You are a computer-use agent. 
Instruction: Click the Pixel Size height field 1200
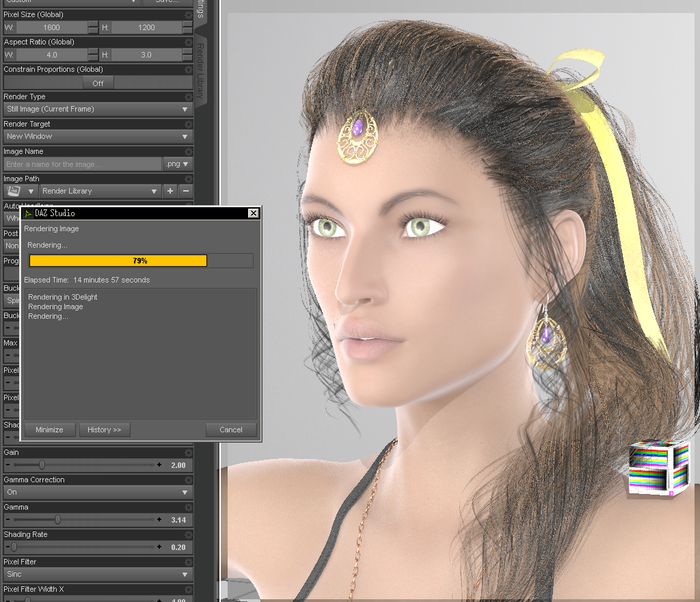click(x=147, y=27)
